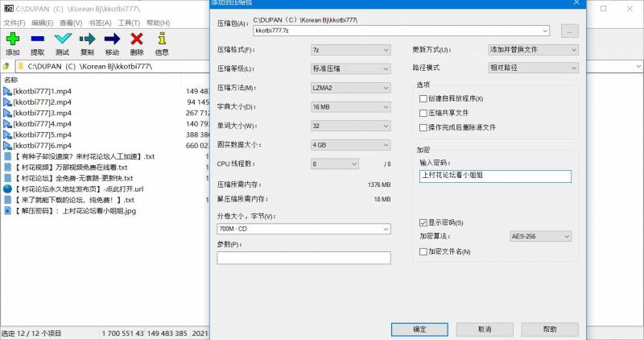Click the Move (移动) arrow icon
Viewport: 644px width, 340px height.
[x=112, y=39]
